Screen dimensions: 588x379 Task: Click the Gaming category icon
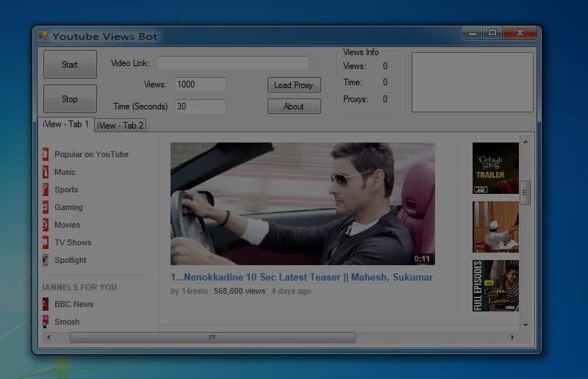46,207
